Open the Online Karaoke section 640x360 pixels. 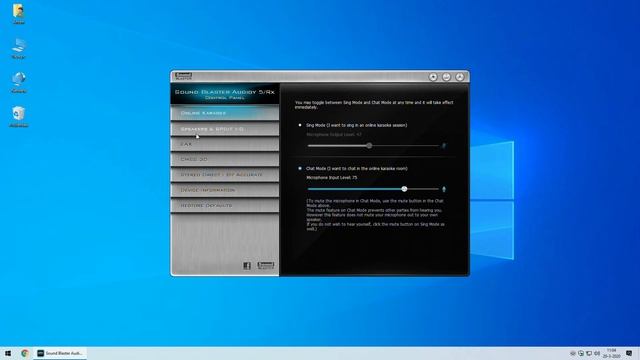(224, 113)
